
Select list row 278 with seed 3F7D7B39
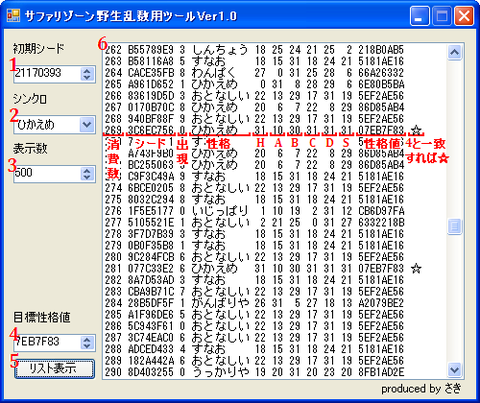point(254,234)
